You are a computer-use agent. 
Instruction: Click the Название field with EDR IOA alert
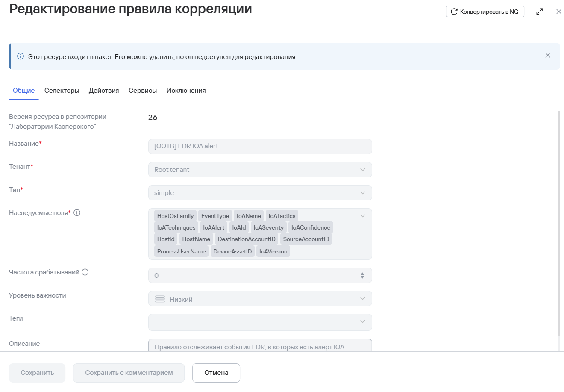(x=260, y=147)
